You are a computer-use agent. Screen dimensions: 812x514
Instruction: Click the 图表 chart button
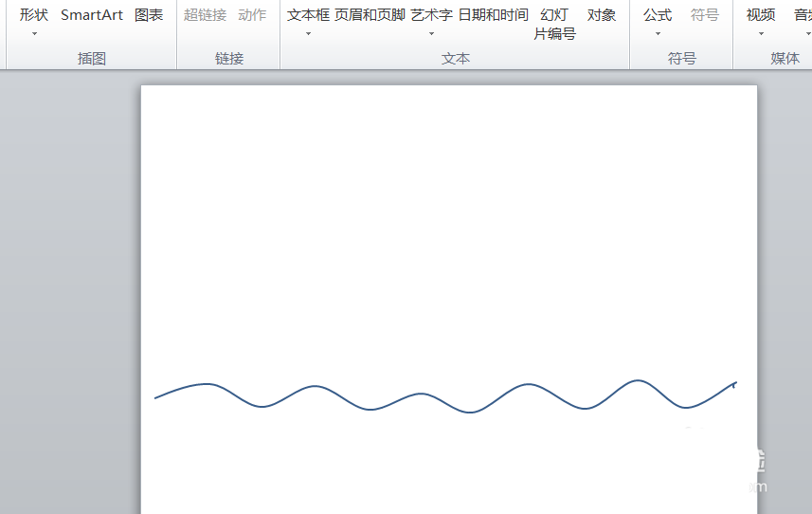[149, 15]
